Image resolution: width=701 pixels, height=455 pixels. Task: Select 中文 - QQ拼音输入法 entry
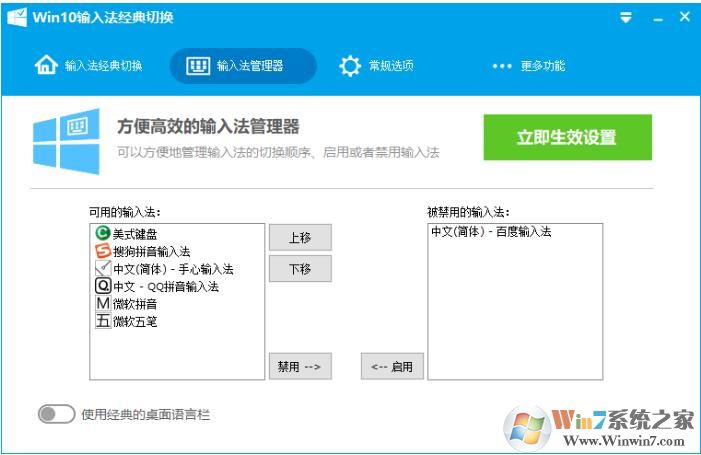[177, 286]
